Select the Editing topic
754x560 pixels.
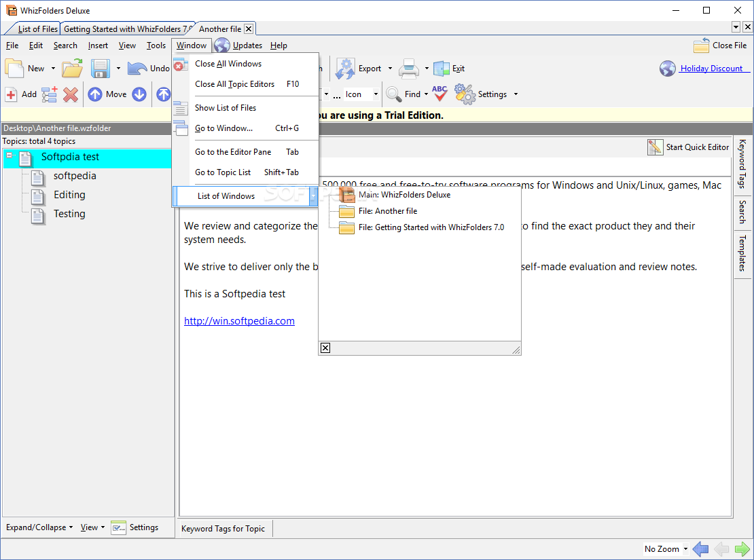coord(69,195)
